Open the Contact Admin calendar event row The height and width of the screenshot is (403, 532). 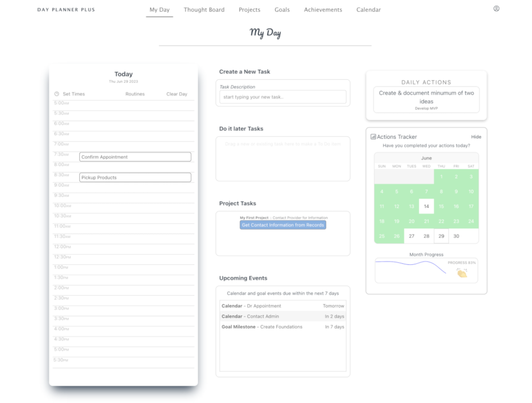click(283, 316)
